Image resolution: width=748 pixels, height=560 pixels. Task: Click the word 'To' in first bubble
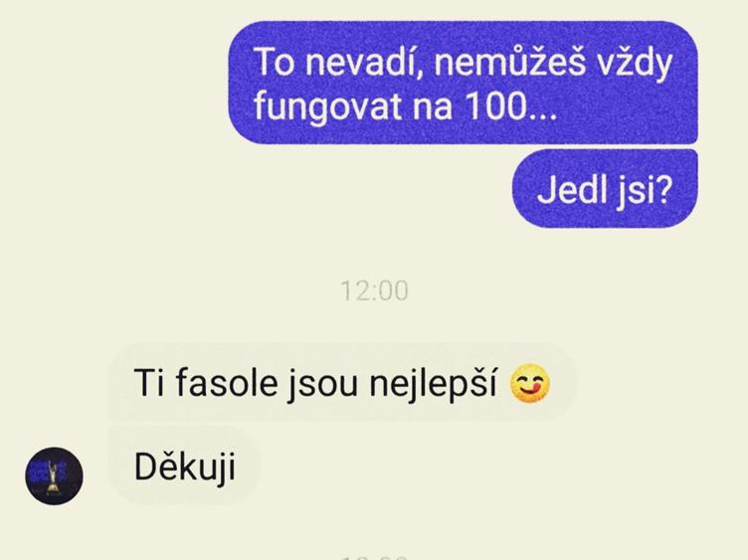pyautogui.click(x=275, y=62)
